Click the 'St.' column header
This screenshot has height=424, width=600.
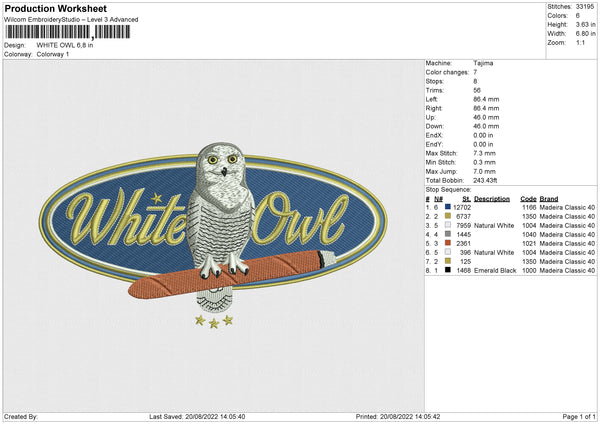point(466,199)
